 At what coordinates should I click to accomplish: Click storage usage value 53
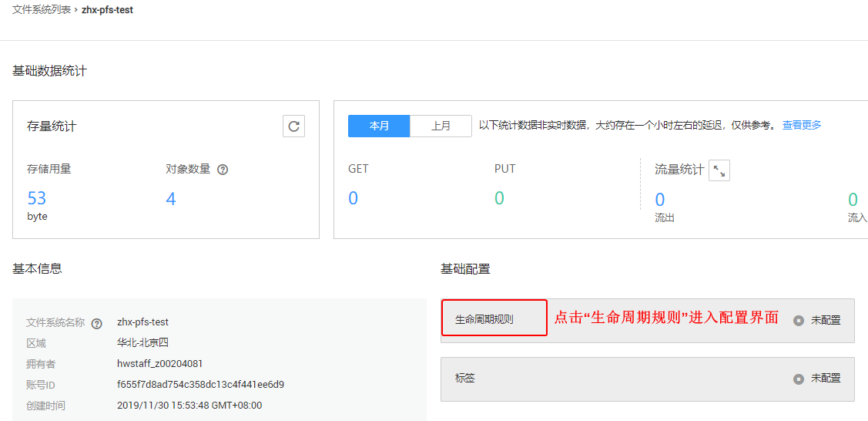coord(36,198)
